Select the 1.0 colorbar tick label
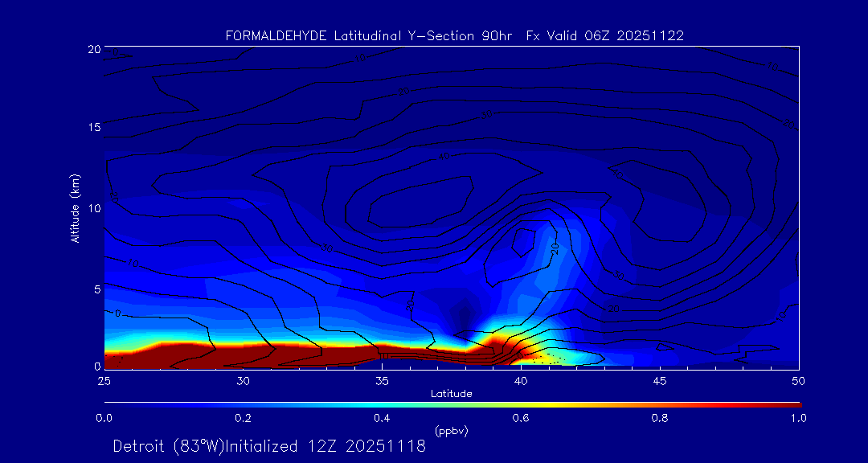Image resolution: width=868 pixels, height=463 pixels. pyautogui.click(x=799, y=418)
